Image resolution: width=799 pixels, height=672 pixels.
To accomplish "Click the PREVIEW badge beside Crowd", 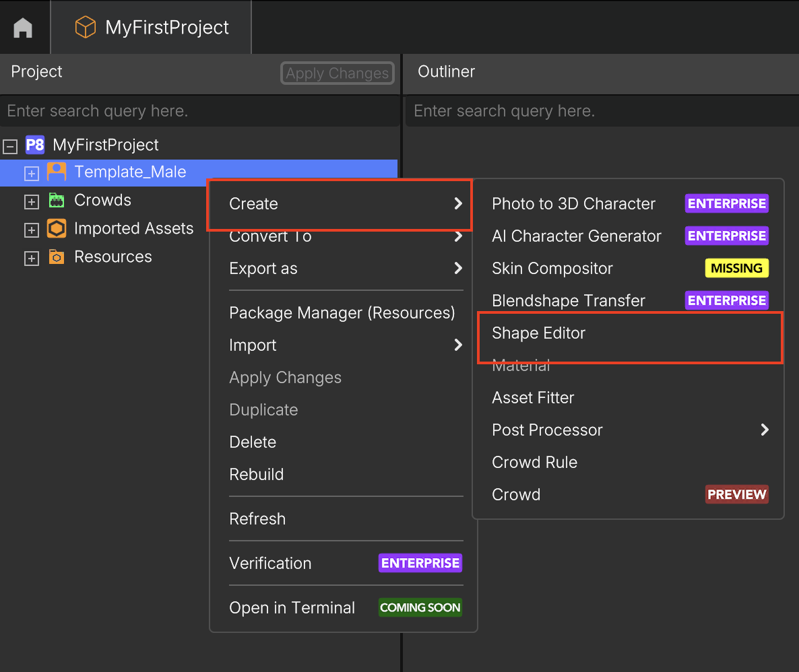I will coord(737,494).
